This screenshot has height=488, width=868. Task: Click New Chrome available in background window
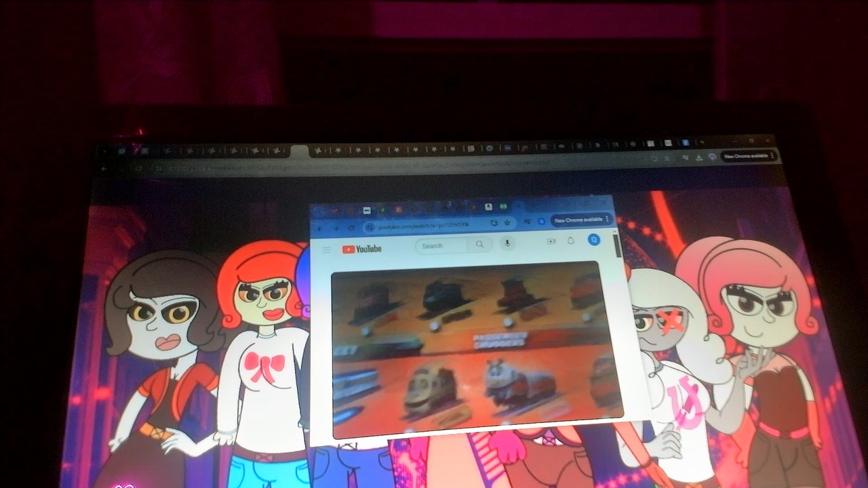(748, 156)
